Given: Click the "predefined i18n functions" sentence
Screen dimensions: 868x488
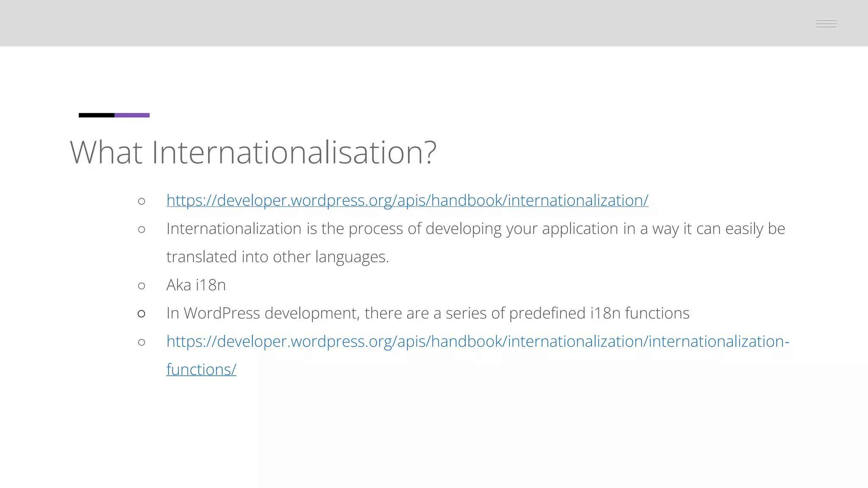Looking at the screenshot, I should point(598,313).
